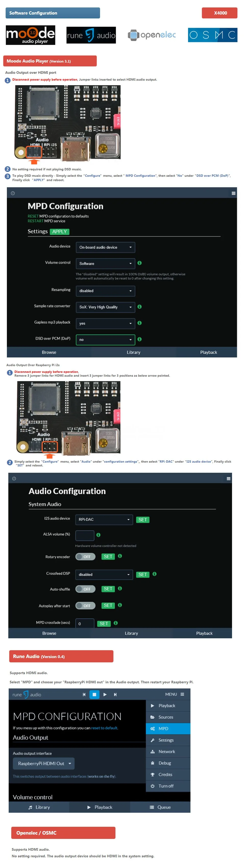Image resolution: width=244 pixels, height=868 pixels.
Task: Open the RaspberryPi HDMI Out dropdown
Action: [x=44, y=764]
